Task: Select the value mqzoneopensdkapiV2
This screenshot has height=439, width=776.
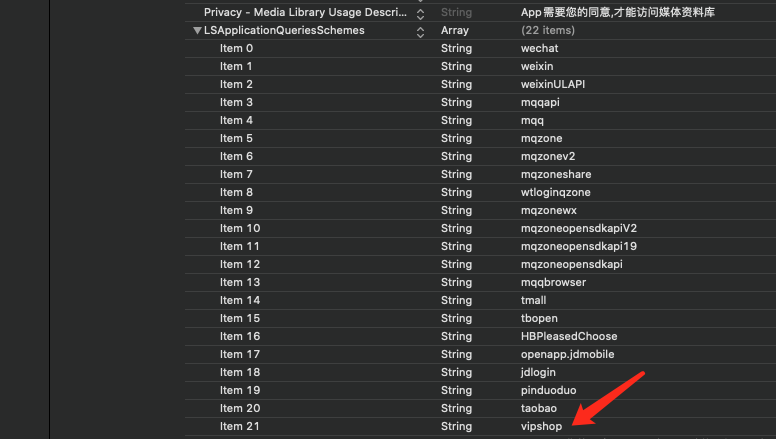Action: [579, 228]
